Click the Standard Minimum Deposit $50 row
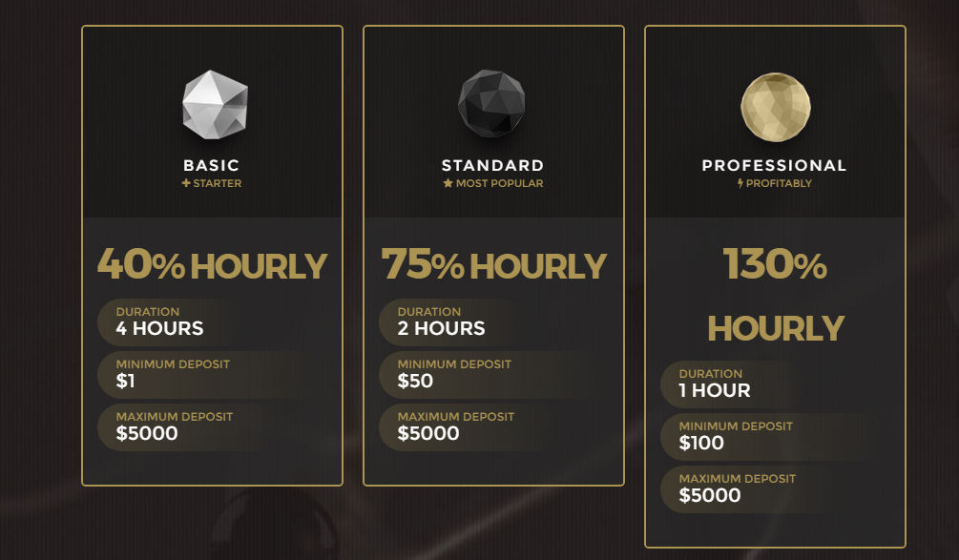The image size is (959, 560). pyautogui.click(x=493, y=374)
